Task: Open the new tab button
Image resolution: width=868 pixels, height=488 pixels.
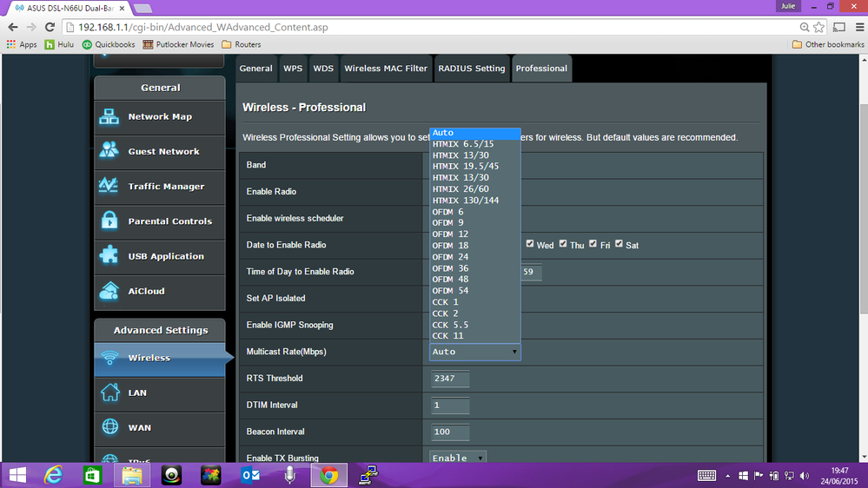Action: point(142,9)
